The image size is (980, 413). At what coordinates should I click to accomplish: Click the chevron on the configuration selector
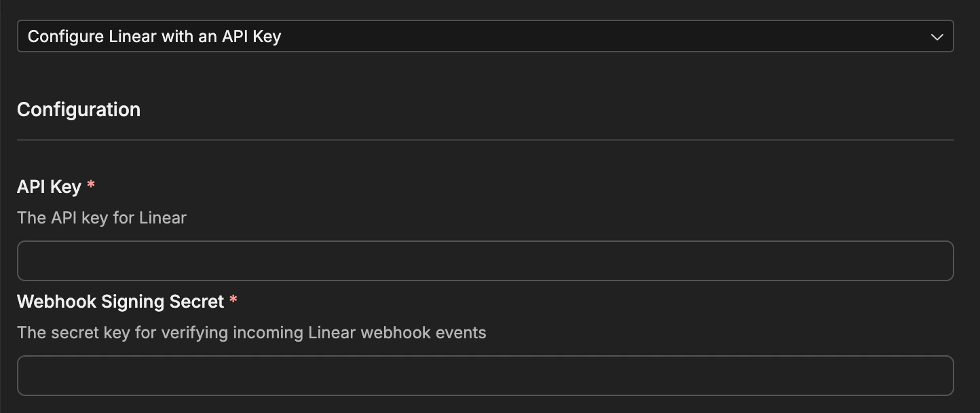tap(937, 36)
